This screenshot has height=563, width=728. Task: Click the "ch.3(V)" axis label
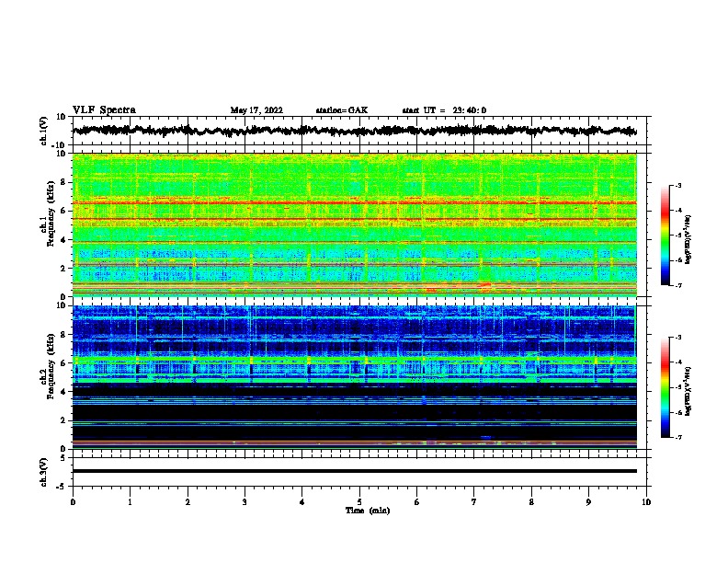pos(44,472)
